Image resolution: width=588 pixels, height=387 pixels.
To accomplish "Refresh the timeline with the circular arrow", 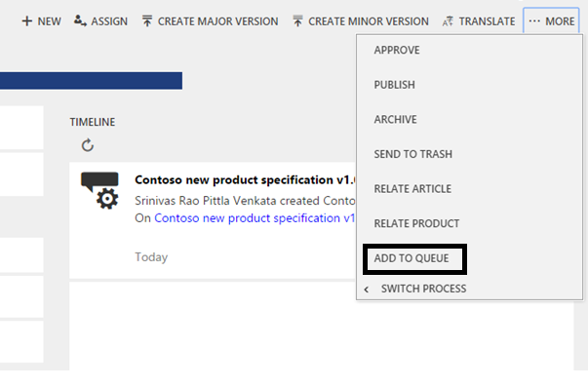I will tap(88, 145).
